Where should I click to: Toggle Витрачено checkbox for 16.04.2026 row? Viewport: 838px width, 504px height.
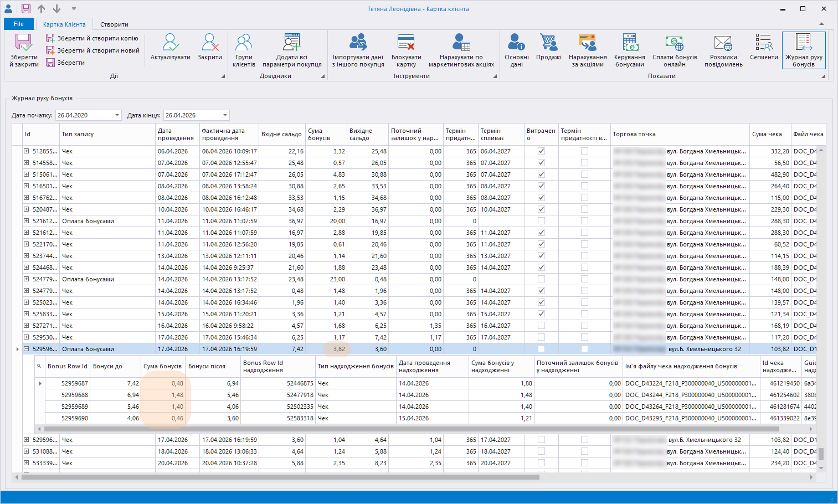541,326
